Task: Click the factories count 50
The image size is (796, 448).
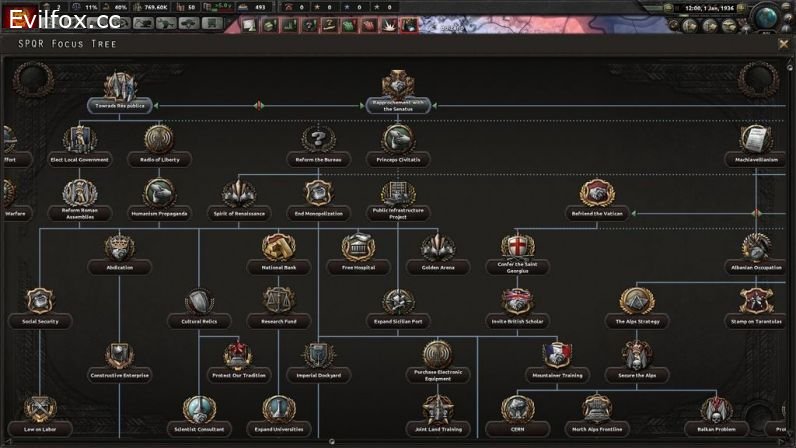Action: 186,7
